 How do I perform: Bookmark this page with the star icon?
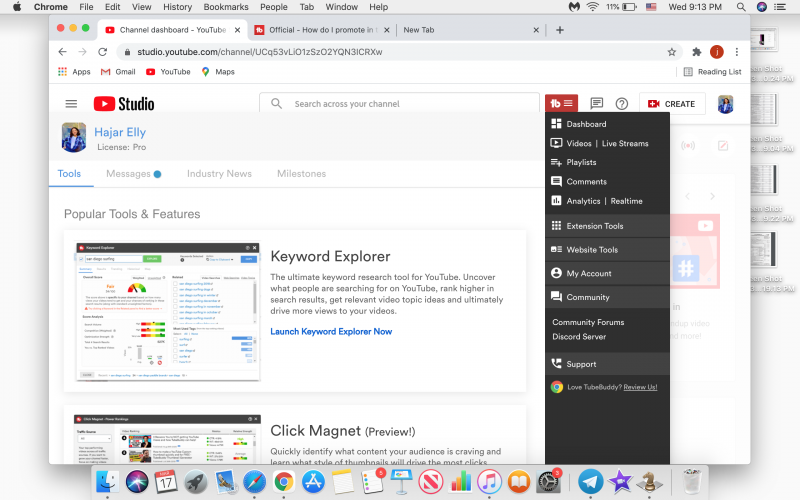coord(672,51)
